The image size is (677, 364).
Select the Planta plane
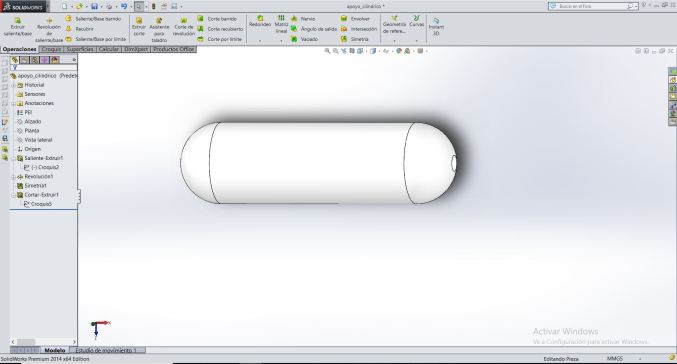tap(28, 130)
